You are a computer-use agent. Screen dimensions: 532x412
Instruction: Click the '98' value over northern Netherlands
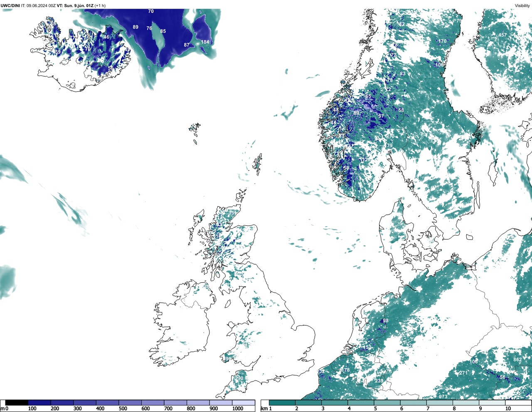click(386, 321)
